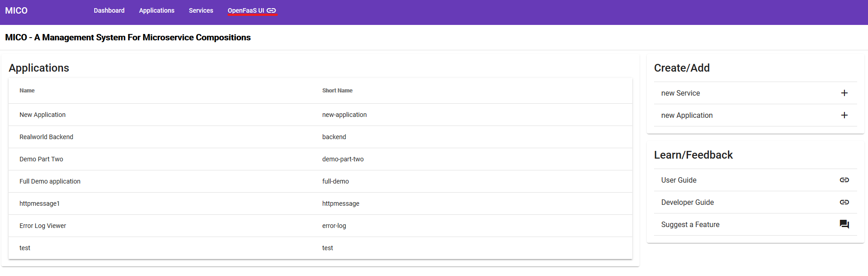
Task: Open the Error Log Viewer application
Action: 320,226
